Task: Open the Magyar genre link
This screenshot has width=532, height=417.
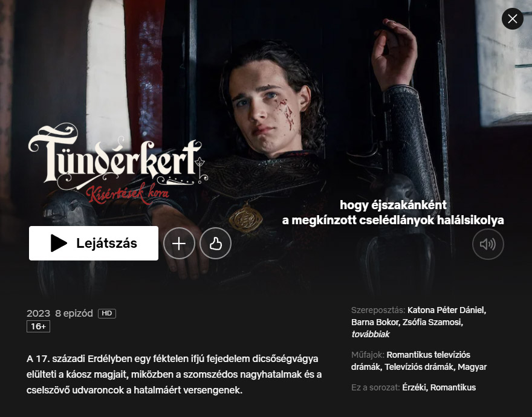Action: tap(472, 367)
